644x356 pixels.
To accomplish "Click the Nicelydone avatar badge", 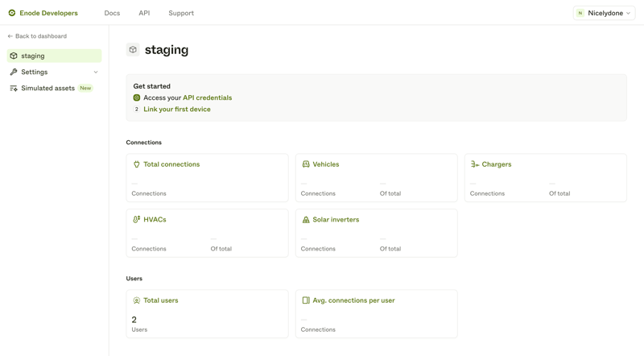I will (x=580, y=13).
